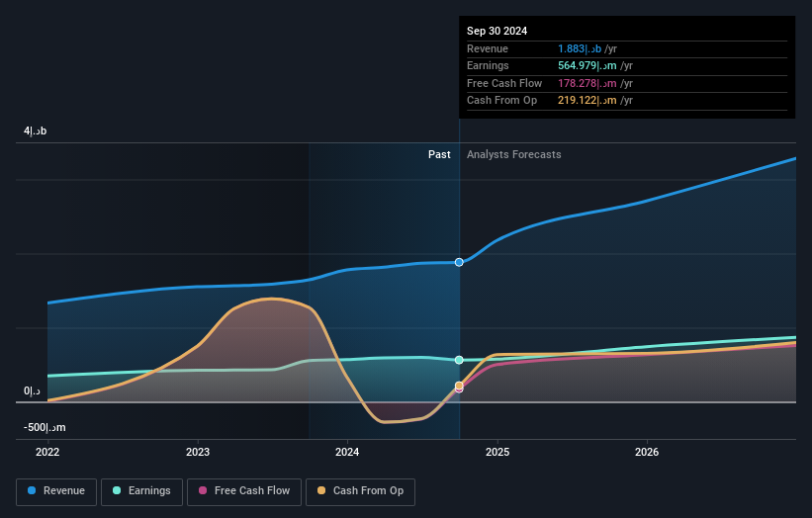Click the -500m y-axis label
812x518 pixels.
[45, 428]
